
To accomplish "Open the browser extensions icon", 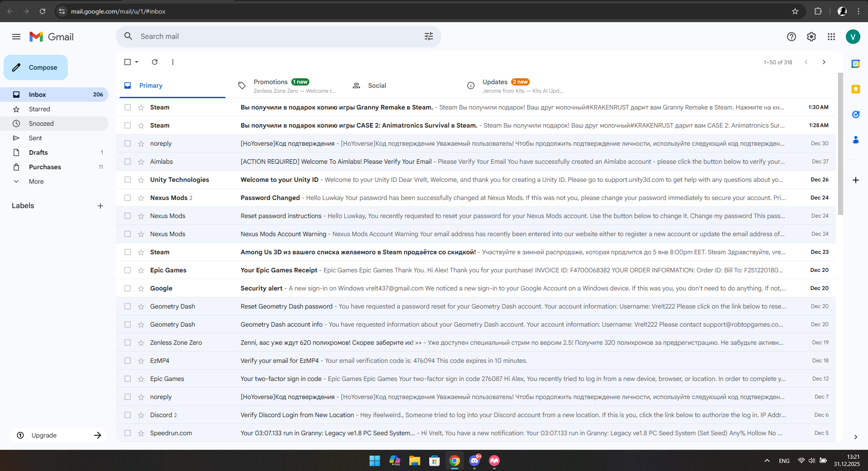I will pos(818,11).
